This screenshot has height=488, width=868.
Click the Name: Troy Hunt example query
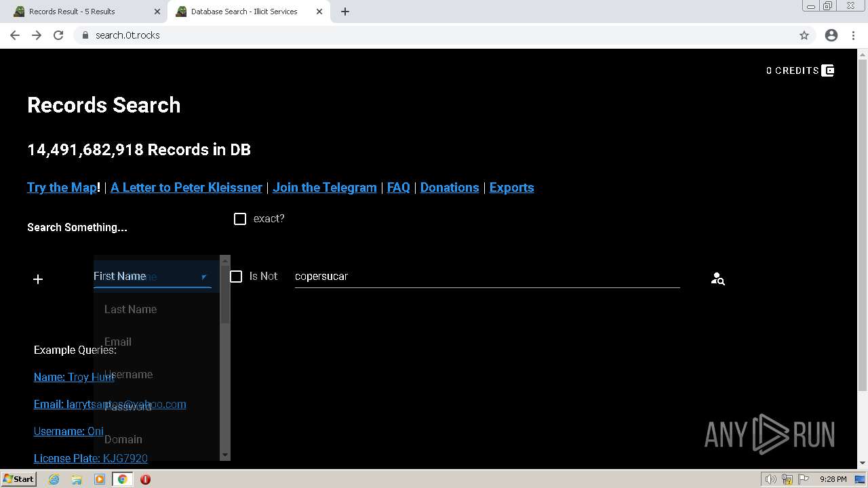point(74,377)
